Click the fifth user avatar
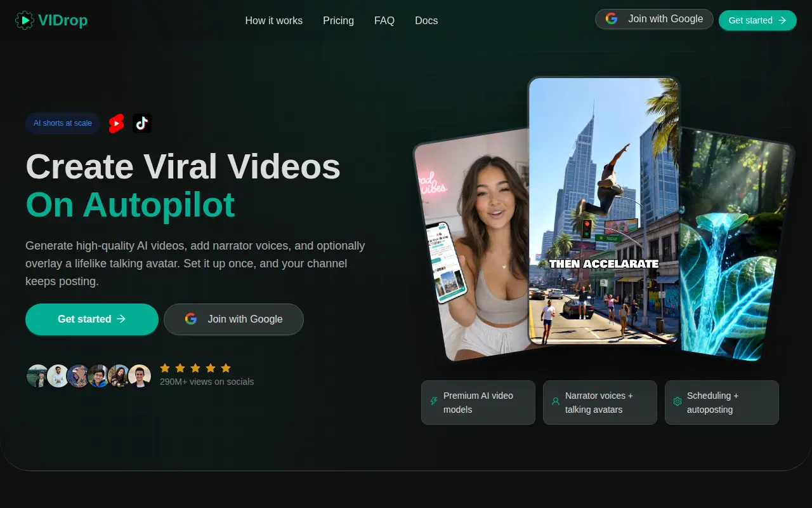This screenshot has width=812, height=508. click(x=119, y=376)
